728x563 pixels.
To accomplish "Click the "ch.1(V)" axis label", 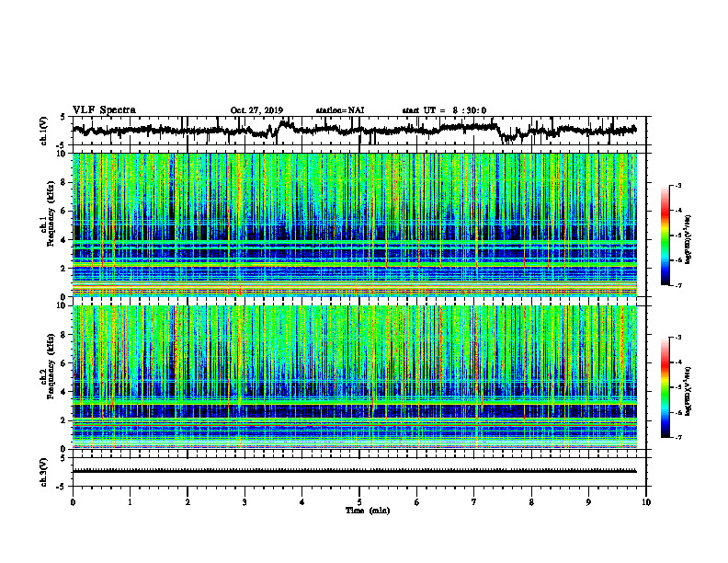I will pos(44,131).
